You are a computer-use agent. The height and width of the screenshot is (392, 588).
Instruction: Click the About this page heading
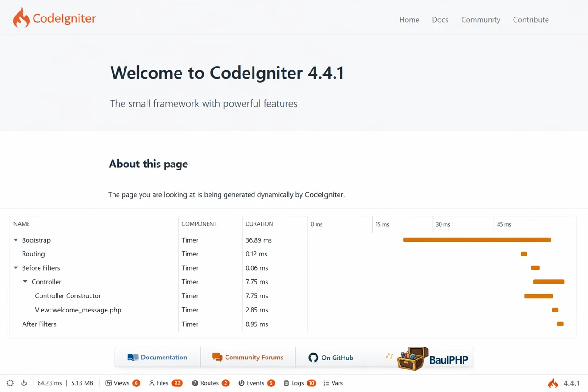point(148,164)
